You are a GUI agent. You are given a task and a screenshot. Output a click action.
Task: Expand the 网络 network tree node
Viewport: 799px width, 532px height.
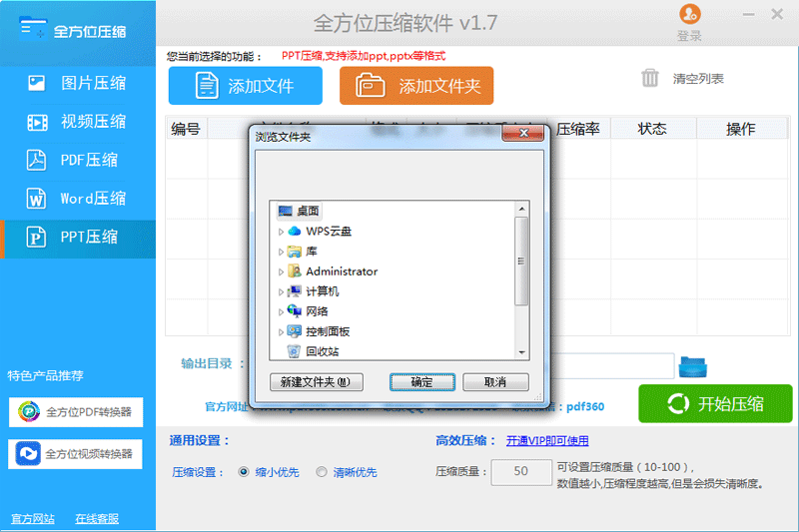[281, 311]
